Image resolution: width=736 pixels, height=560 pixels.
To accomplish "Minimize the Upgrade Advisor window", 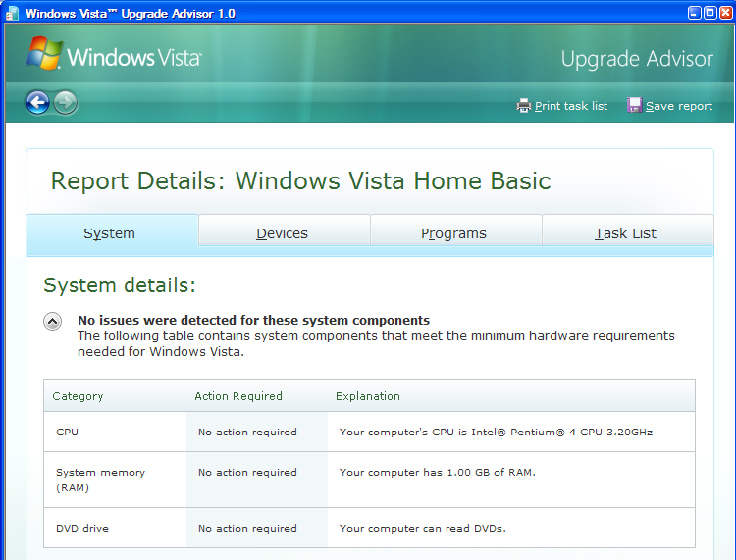I will click(695, 13).
